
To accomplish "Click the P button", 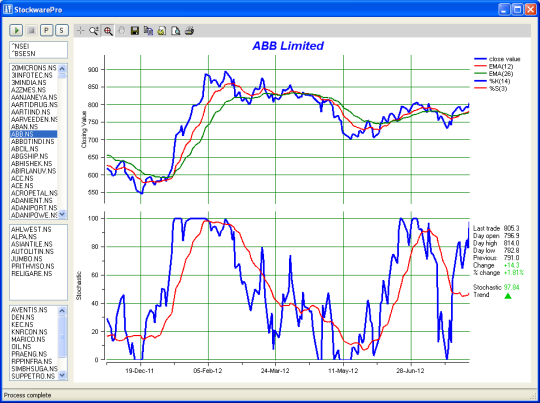I will pos(46,31).
